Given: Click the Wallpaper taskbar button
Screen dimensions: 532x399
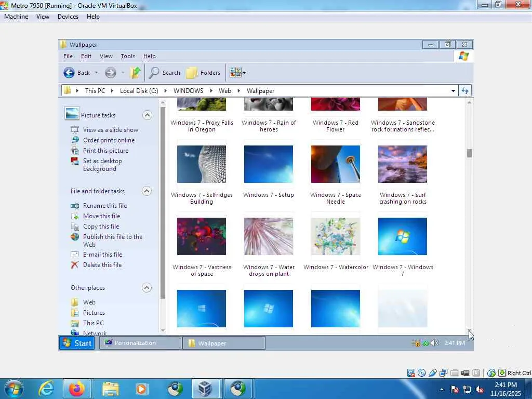Looking at the screenshot, I should (x=224, y=343).
